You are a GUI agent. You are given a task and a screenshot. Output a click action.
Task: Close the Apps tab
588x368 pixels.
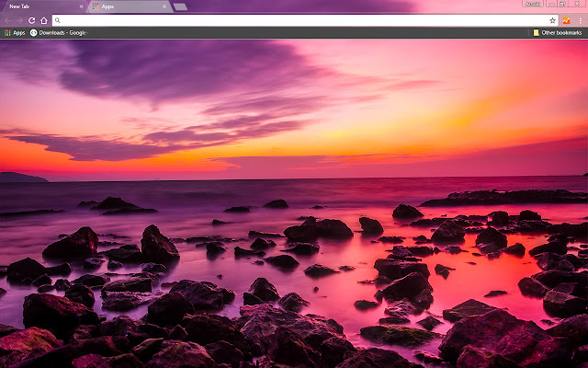164,6
